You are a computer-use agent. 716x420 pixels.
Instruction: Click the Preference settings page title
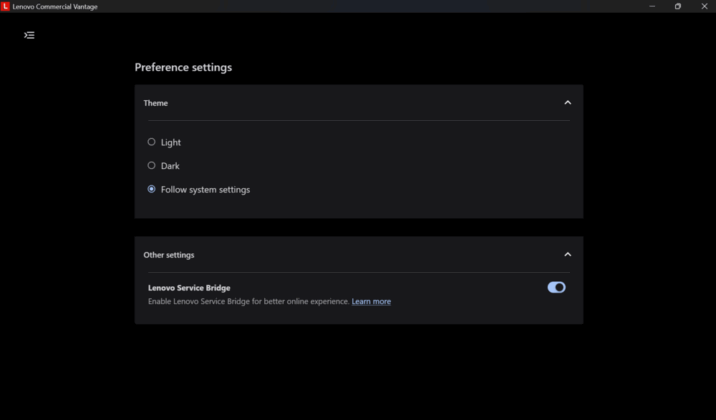tap(183, 68)
